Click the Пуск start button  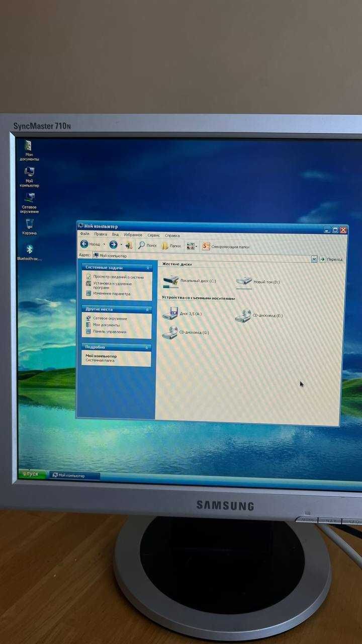pos(32,474)
